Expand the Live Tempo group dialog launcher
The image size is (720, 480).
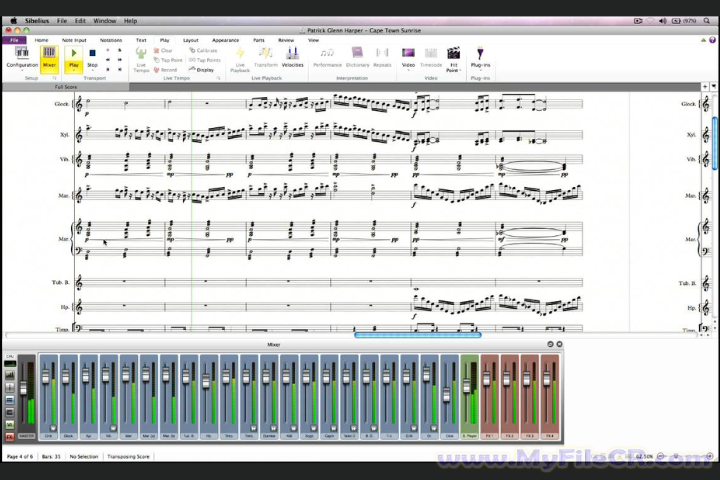(x=218, y=78)
